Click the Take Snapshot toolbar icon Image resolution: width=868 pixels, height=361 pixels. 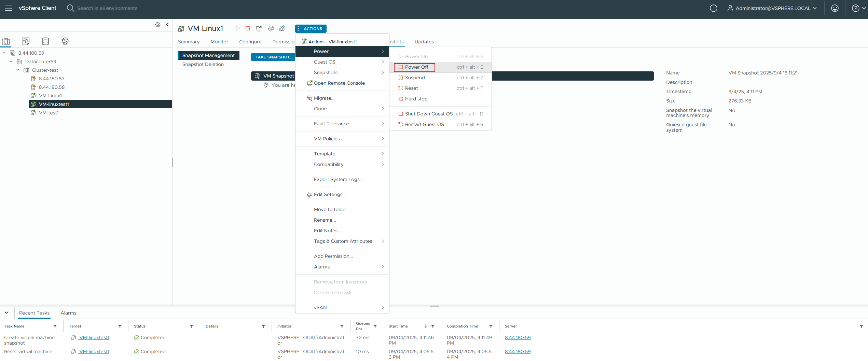[x=282, y=28]
